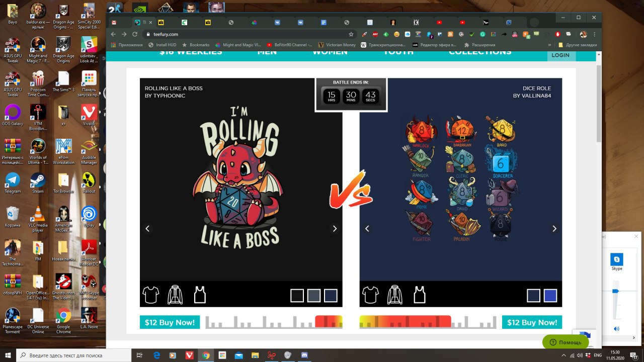Open the YOUTH menu
Viewport: 644px width, 362px height.
point(398,52)
